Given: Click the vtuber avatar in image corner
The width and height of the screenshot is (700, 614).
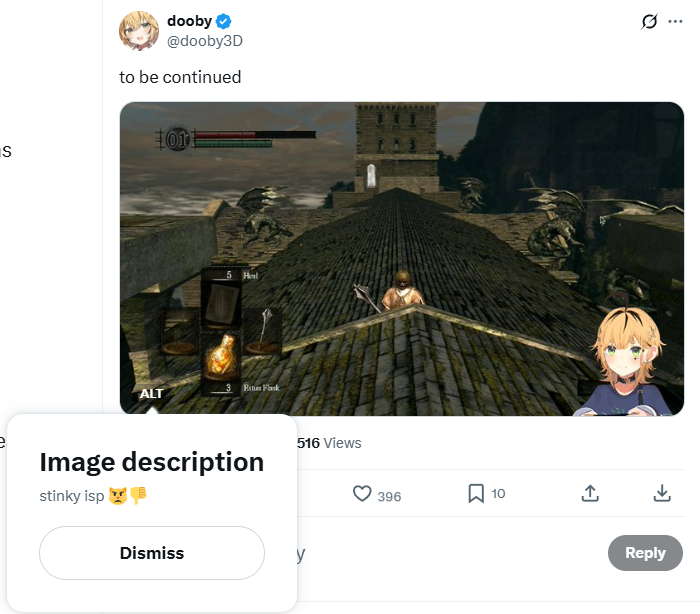Looking at the screenshot, I should pos(626,360).
